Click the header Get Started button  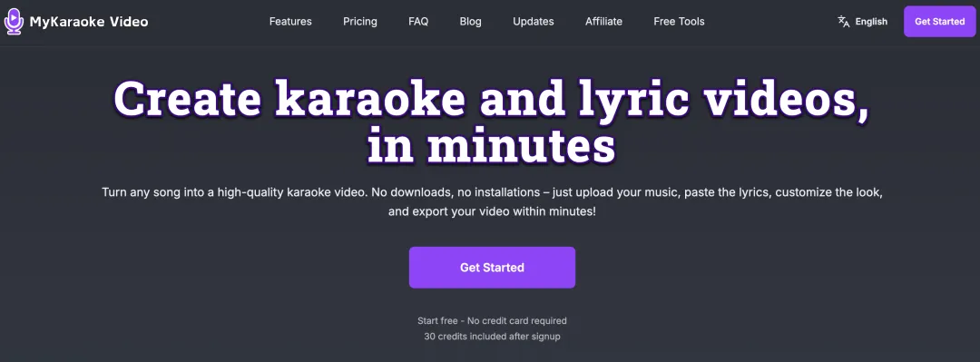939,21
